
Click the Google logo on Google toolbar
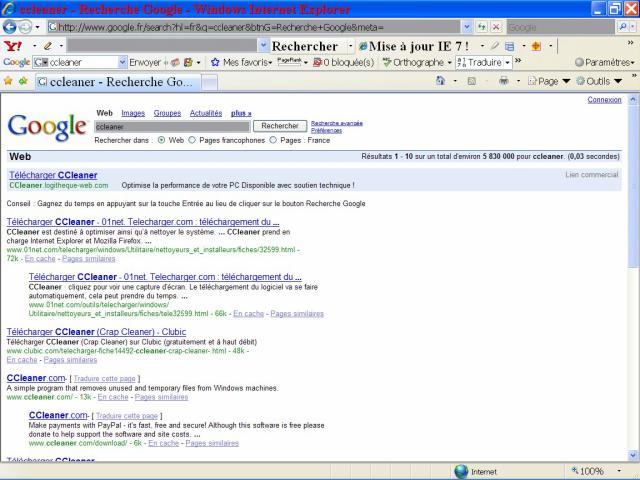16,62
